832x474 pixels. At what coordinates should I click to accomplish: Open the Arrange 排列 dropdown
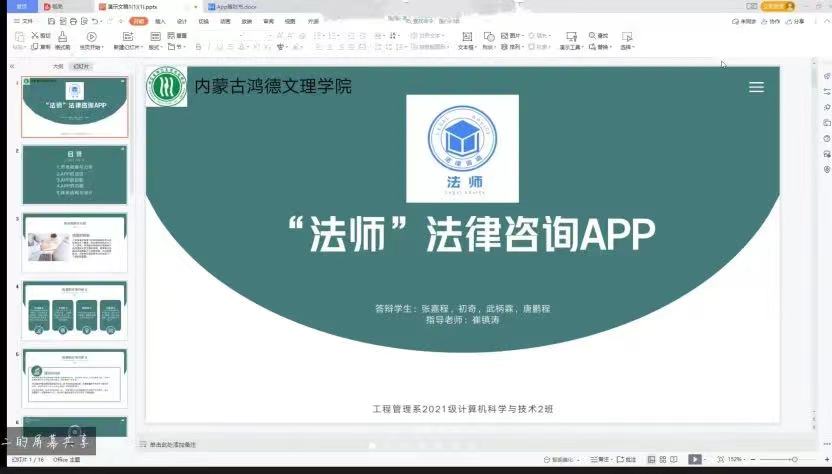[x=512, y=47]
